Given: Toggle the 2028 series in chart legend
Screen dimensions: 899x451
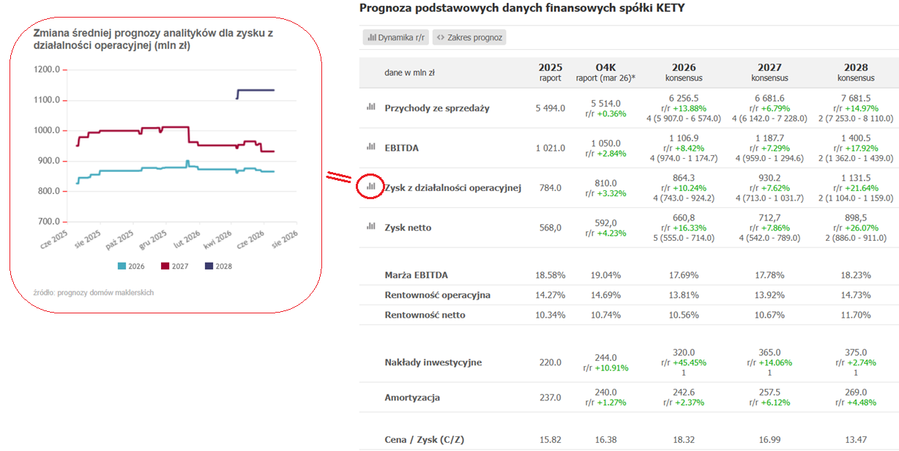Looking at the screenshot, I should [218, 266].
